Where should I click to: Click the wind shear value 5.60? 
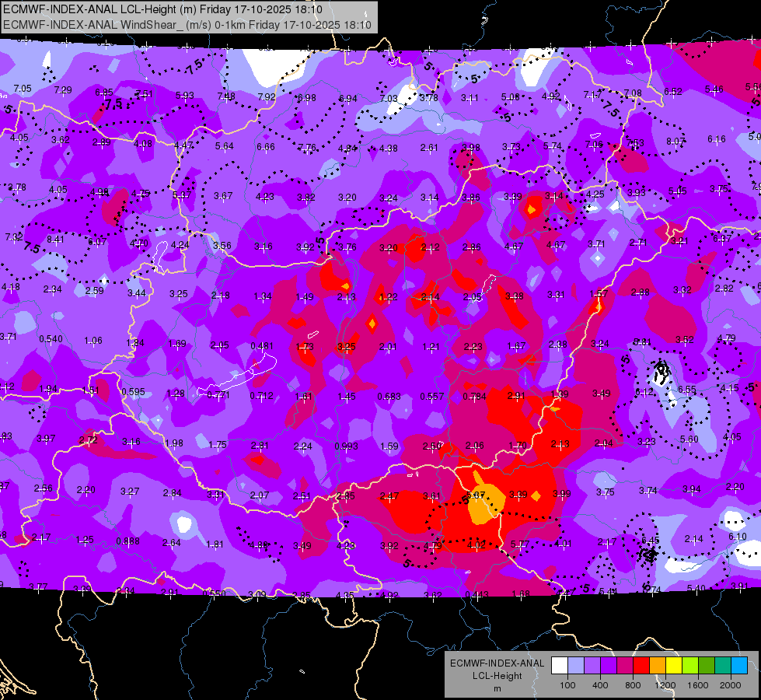(x=689, y=439)
